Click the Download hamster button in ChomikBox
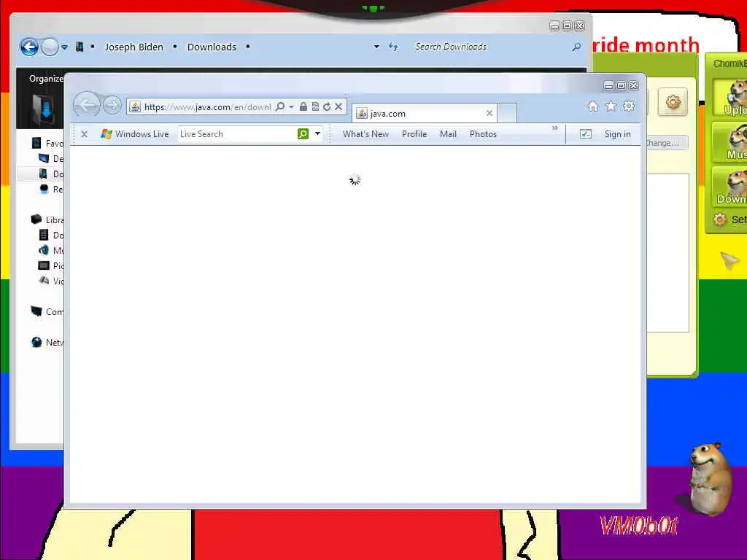Screen dimensions: 747x560 [729, 186]
